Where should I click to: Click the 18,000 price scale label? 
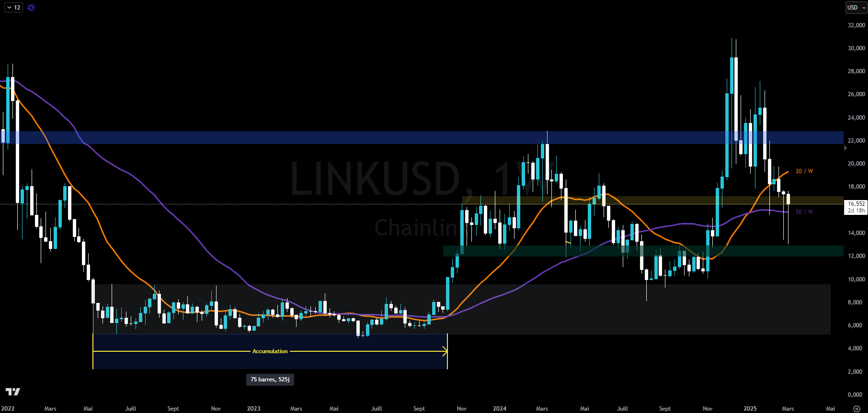point(857,187)
